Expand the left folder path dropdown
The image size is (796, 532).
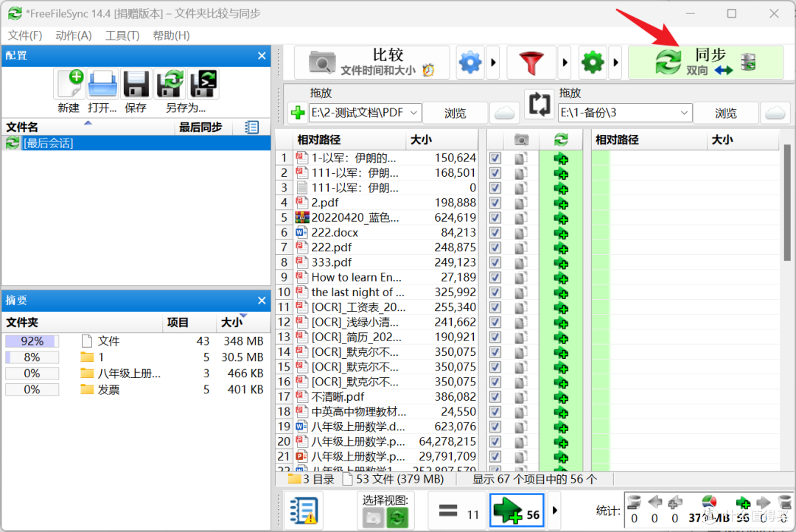tap(413, 113)
